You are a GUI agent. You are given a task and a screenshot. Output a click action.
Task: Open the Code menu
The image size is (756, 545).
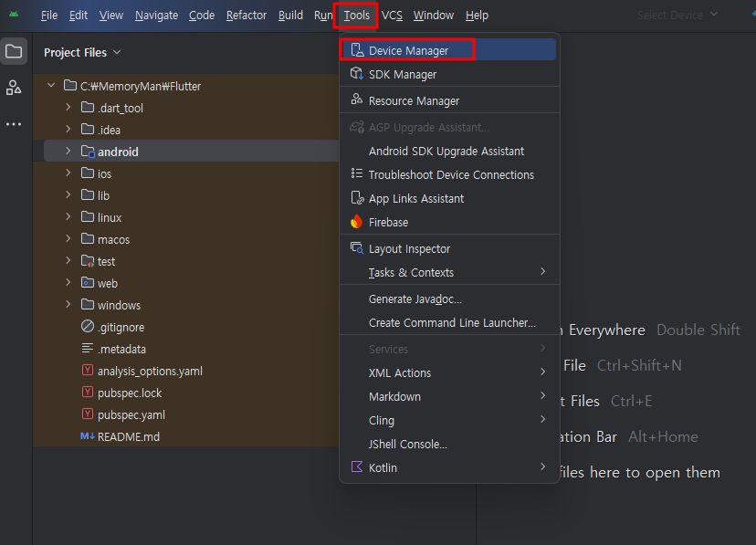click(x=202, y=16)
